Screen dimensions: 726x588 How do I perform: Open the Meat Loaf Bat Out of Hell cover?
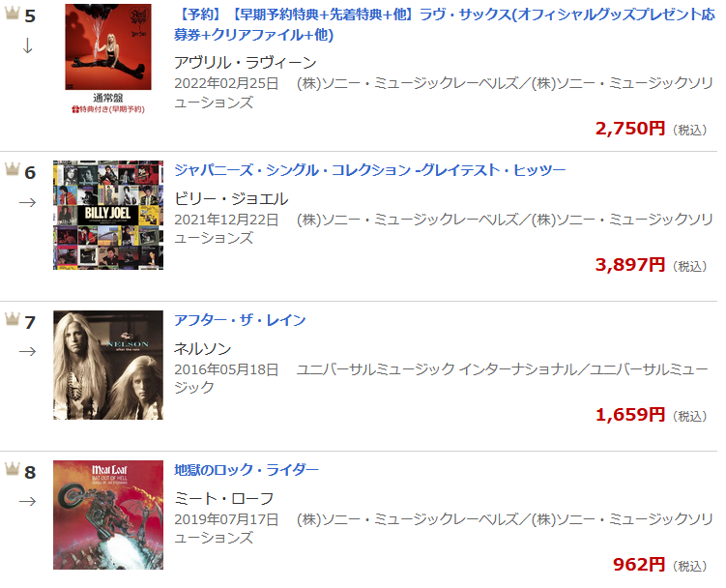pyautogui.click(x=108, y=514)
